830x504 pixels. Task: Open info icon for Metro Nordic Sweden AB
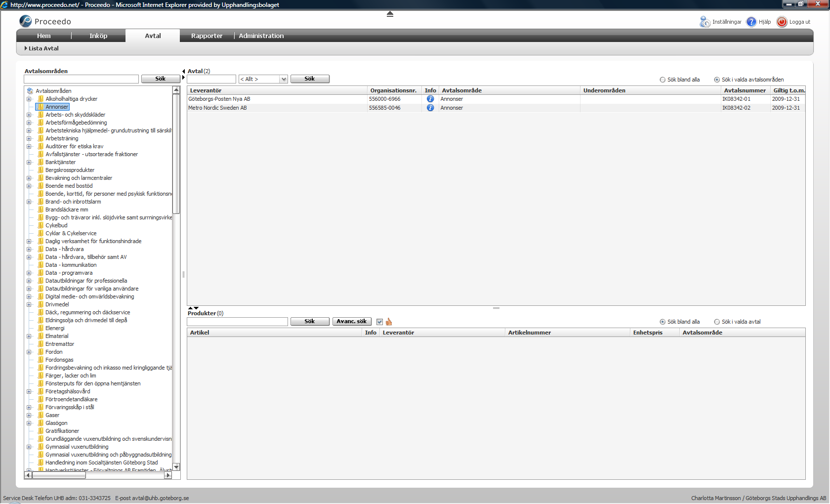click(430, 108)
